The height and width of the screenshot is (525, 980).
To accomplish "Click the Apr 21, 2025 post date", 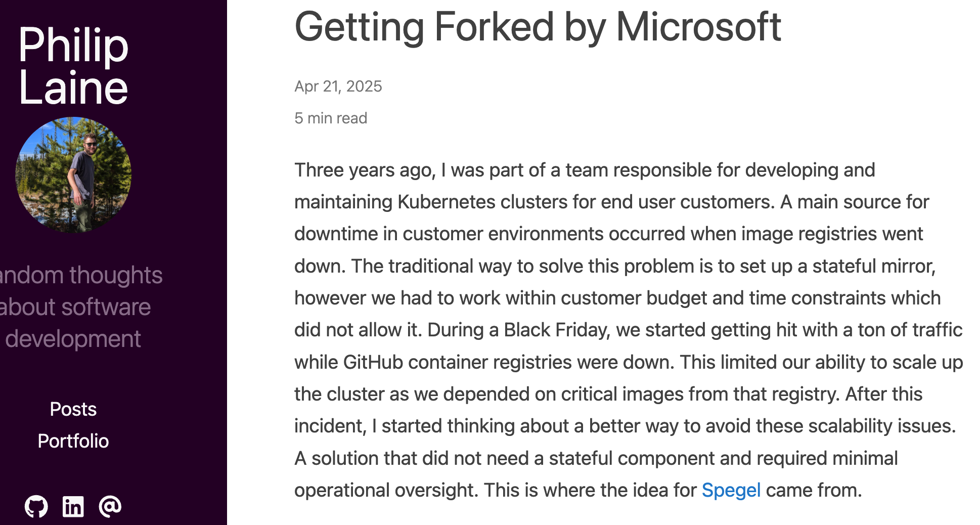I will coord(338,86).
